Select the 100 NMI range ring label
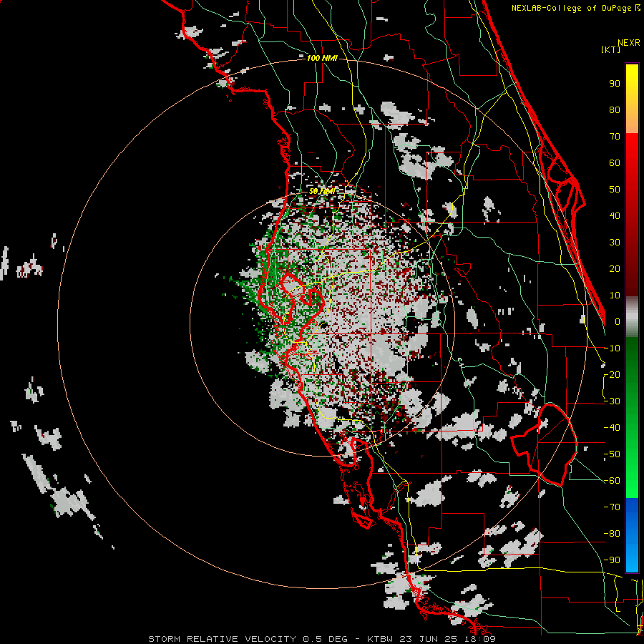Screen dimensions: 644x644 pyautogui.click(x=322, y=58)
